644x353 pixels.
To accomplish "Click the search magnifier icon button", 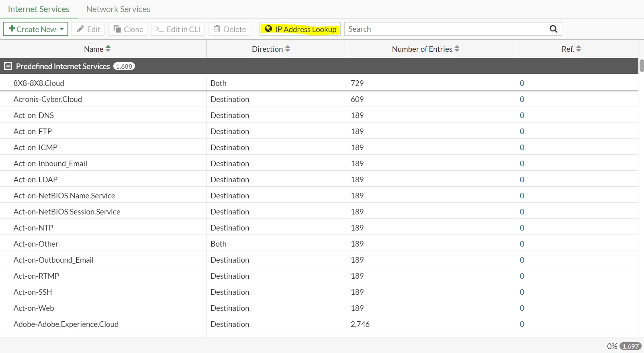I will pyautogui.click(x=553, y=29).
